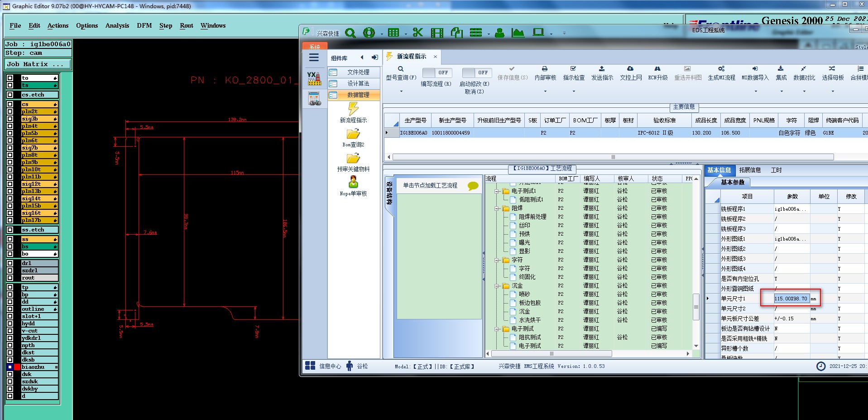Open the hamburger menu in sidebar
This screenshot has width=868, height=420.
pos(314,58)
